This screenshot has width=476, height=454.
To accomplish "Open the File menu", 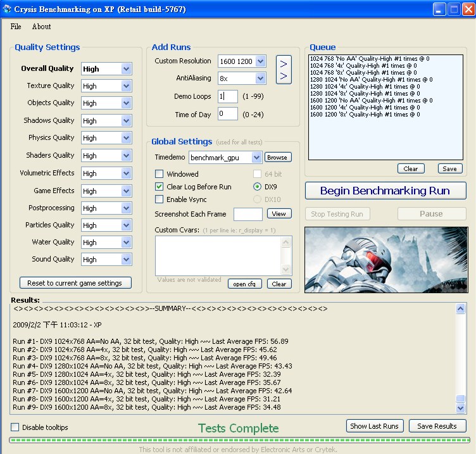I will (x=16, y=27).
